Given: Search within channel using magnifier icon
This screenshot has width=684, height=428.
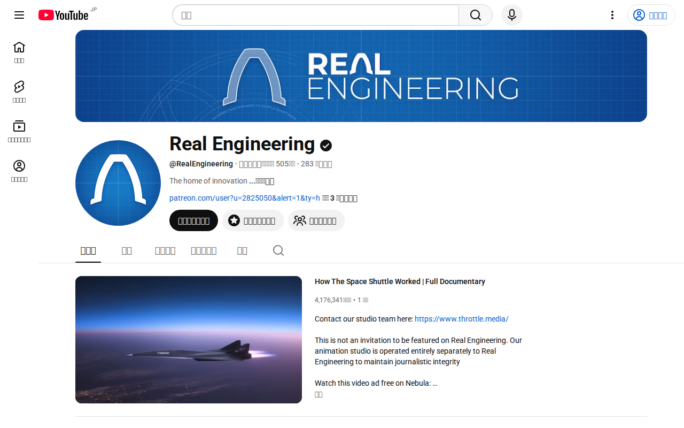Looking at the screenshot, I should 278,250.
